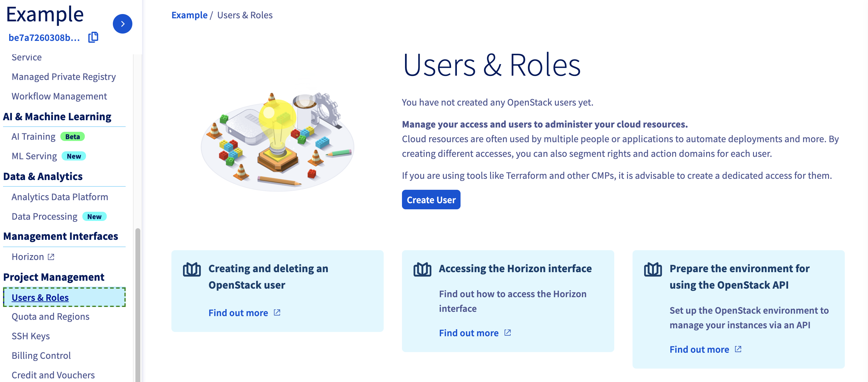The image size is (868, 382).
Task: Copy the project ID be7a7260308b
Action: 93,37
